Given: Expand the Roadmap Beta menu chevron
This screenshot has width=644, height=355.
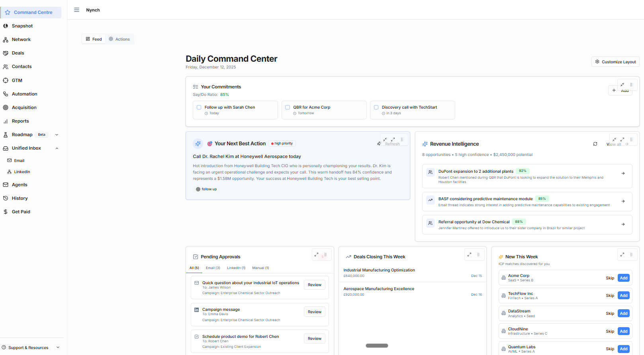Looking at the screenshot, I should (x=57, y=135).
